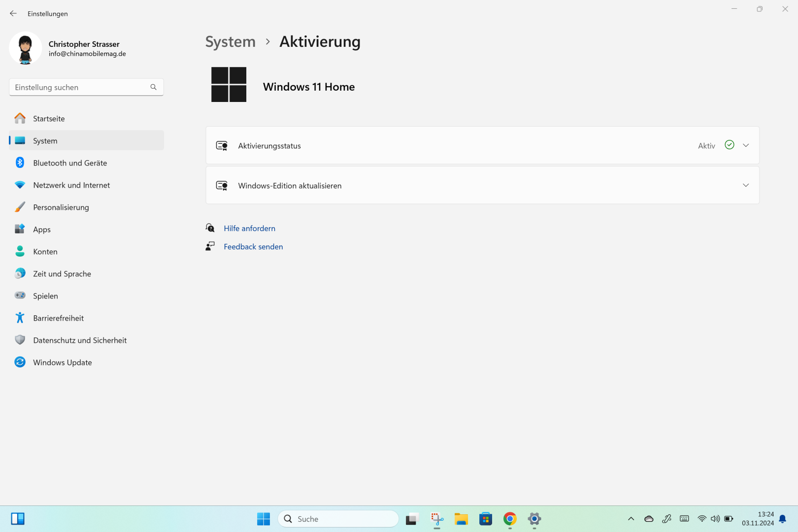Click Hilfe anfordern link

(249, 229)
